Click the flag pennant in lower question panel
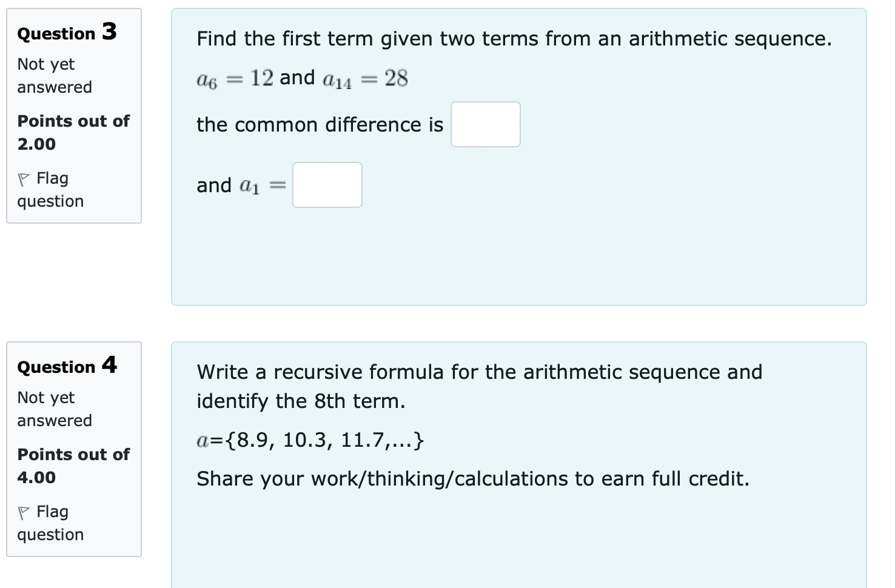This screenshot has width=895, height=588. point(24,511)
